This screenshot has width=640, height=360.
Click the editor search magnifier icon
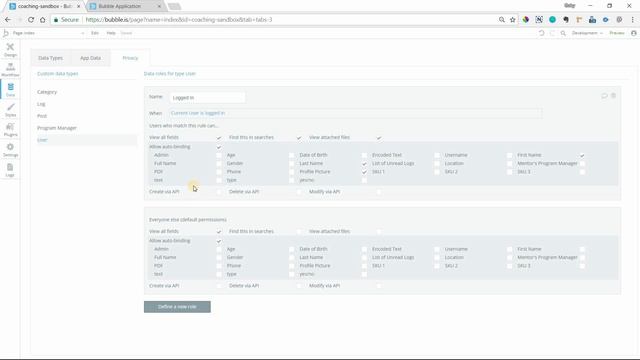pos(563,33)
